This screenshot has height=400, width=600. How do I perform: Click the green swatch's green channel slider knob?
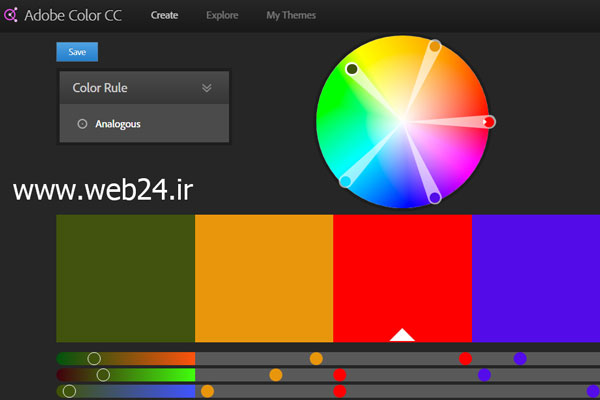pos(103,375)
